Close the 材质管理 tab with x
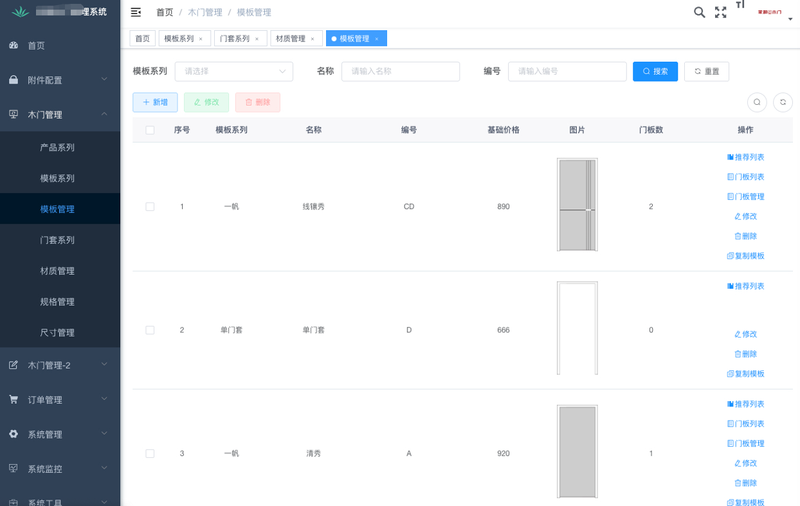Screen dimensions: 800x506 point(312,39)
